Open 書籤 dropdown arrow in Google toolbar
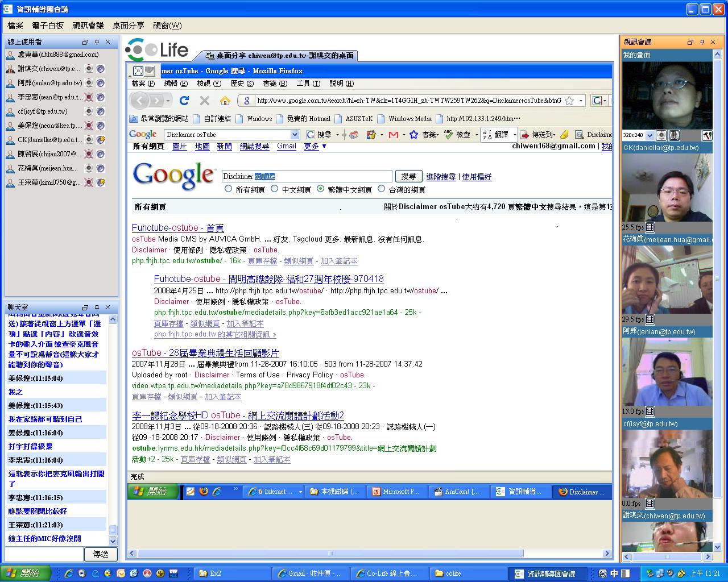Viewport: 728px width, 582px height. pyautogui.click(x=437, y=135)
